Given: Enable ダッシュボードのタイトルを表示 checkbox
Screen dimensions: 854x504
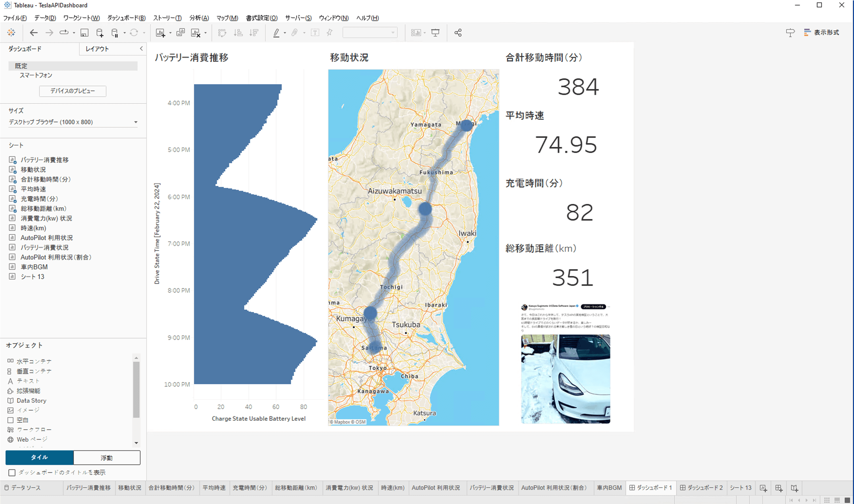Looking at the screenshot, I should 12,472.
